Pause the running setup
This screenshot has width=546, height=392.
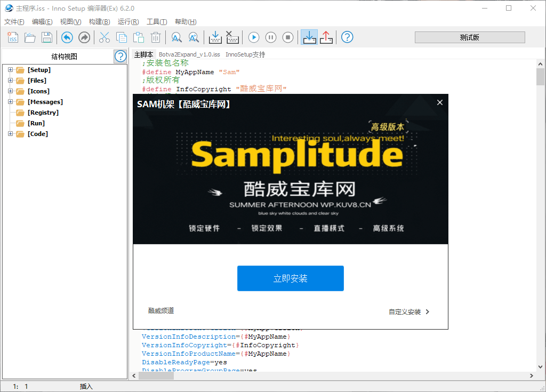pyautogui.click(x=271, y=37)
